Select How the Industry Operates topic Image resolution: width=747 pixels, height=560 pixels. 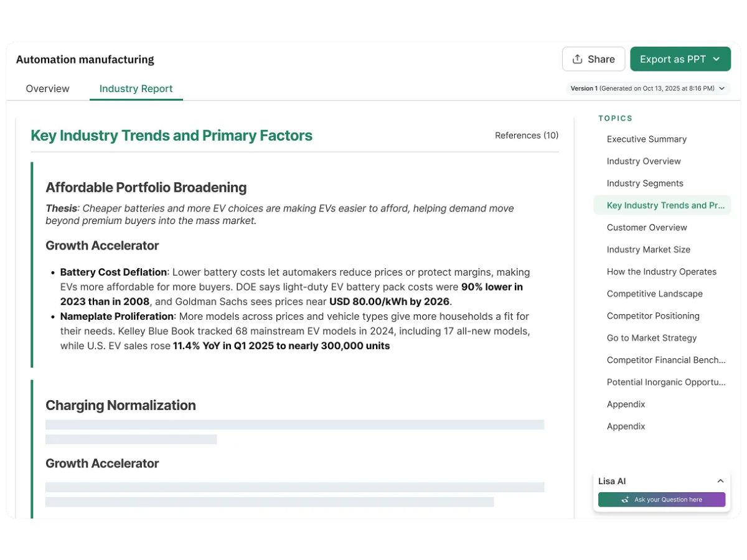click(x=662, y=272)
